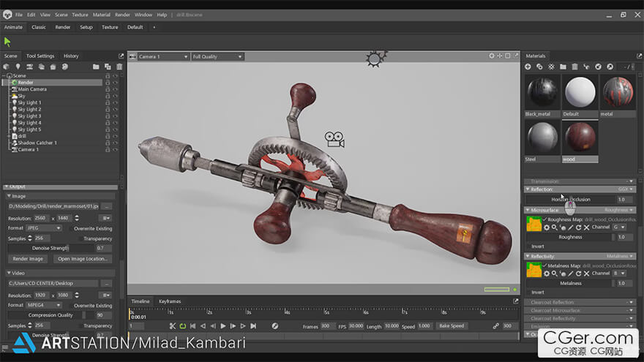Clear Roughness Map with X icon
This screenshot has width=644, height=362.
click(586, 227)
